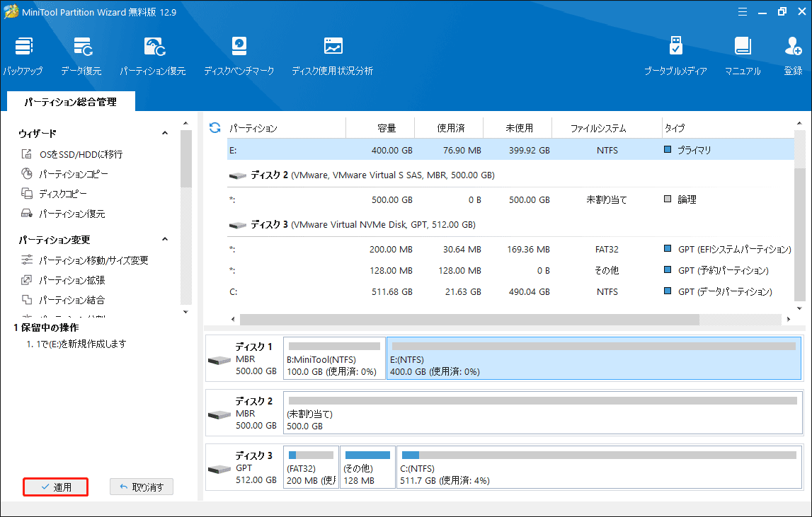Open the hamburger menu in title bar
The image size is (812, 517).
click(742, 12)
